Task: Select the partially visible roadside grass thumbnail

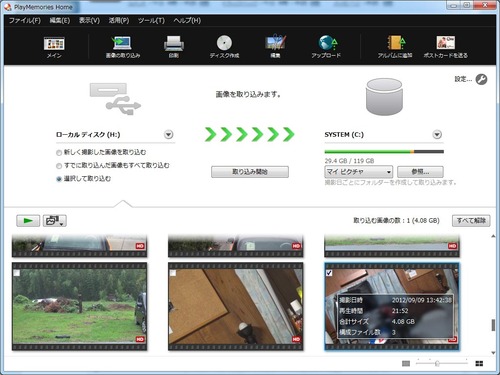Action: pos(392,246)
